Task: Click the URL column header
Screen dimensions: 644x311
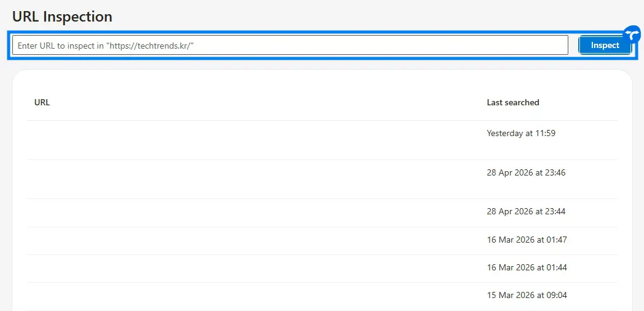Action: pyautogui.click(x=42, y=102)
